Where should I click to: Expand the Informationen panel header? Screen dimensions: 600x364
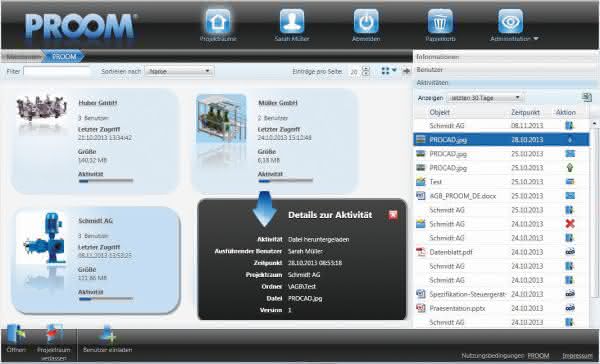pos(506,57)
